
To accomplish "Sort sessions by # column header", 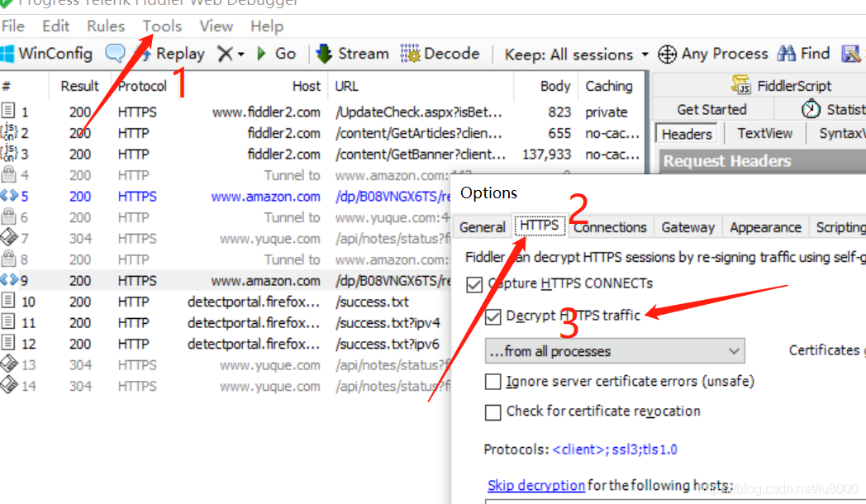I will pyautogui.click(x=6, y=86).
